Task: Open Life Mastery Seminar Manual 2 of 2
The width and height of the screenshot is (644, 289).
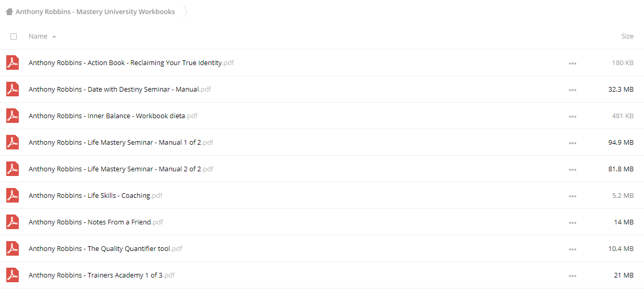Action: [121, 169]
